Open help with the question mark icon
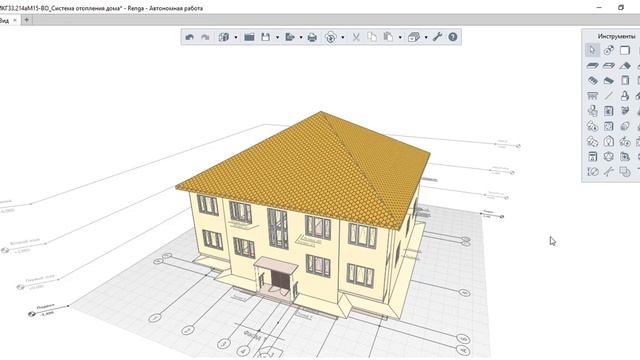This screenshot has width=640, height=360. (453, 37)
